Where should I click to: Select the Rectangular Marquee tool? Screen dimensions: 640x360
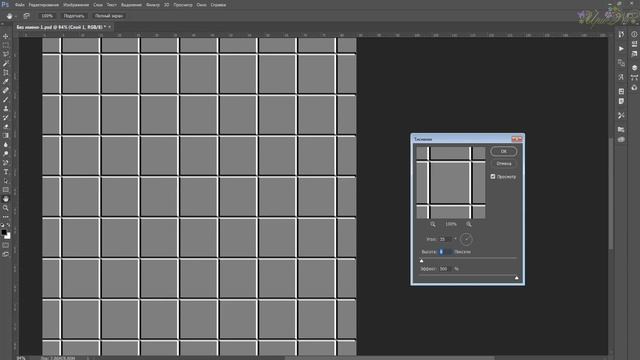6,45
